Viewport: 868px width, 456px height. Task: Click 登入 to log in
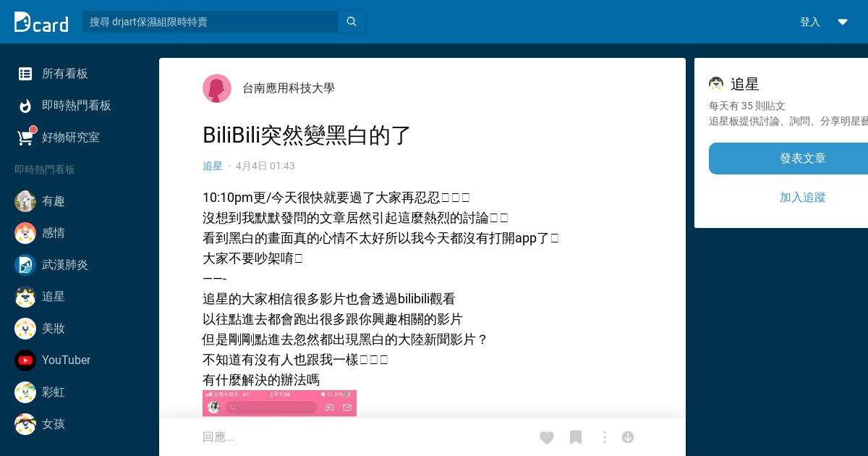(810, 22)
